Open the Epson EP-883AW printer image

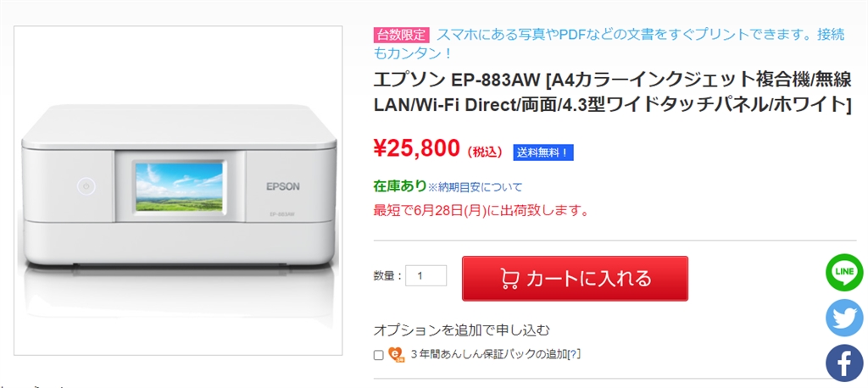[176, 191]
